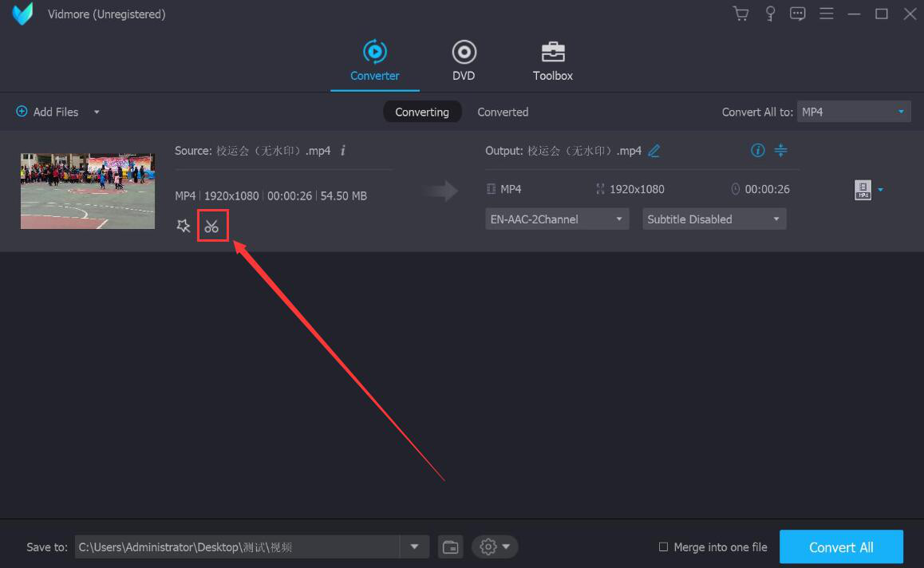Open the Convert All to MP4 dropdown
This screenshot has width=924, height=568.
click(854, 112)
